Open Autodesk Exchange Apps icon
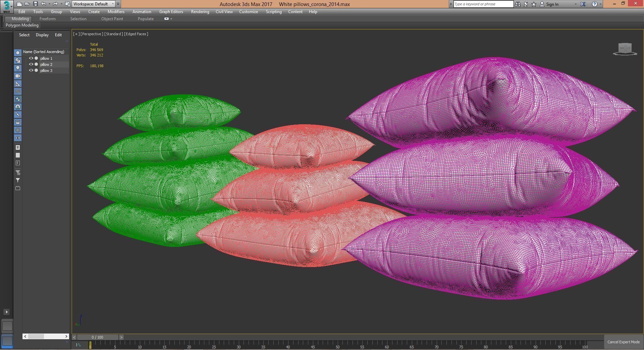The width and height of the screenshot is (644, 350). click(583, 4)
